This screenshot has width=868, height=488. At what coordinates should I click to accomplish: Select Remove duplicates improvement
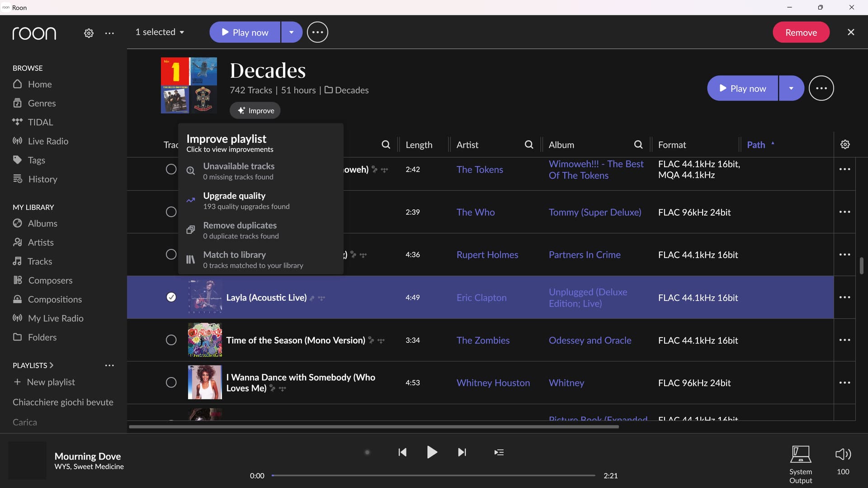pyautogui.click(x=261, y=230)
